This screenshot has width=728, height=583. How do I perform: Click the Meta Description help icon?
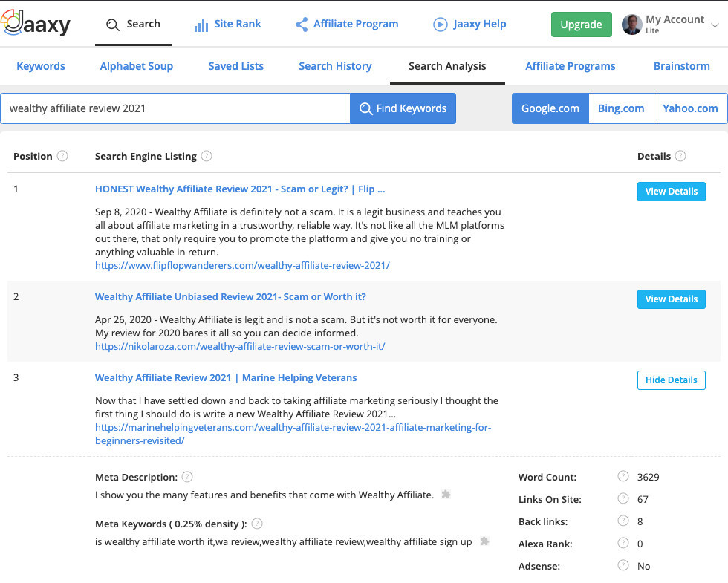point(187,477)
